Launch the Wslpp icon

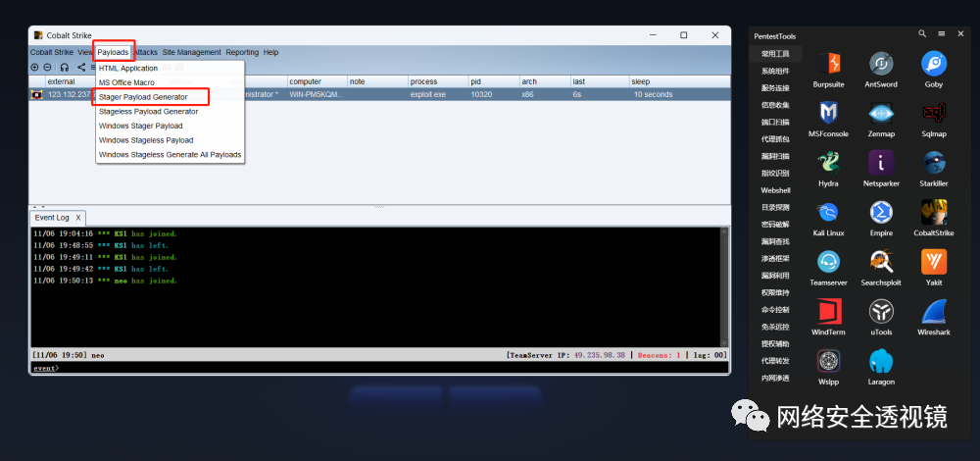(x=828, y=361)
